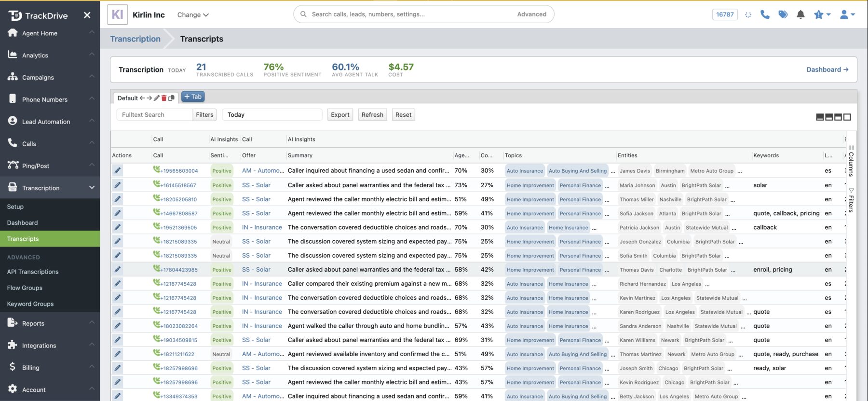
Task: Focus the global search field
Action: [410, 14]
